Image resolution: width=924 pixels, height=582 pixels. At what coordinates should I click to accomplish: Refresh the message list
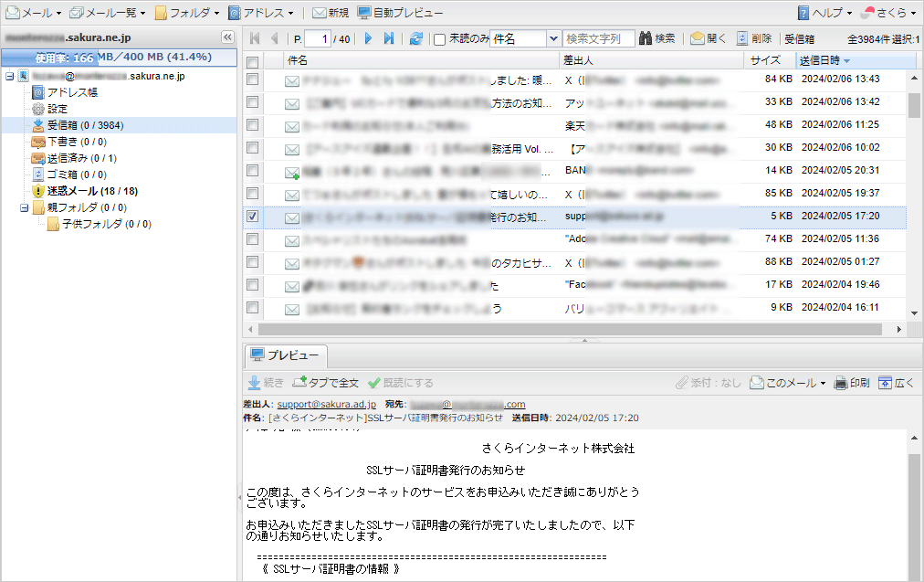coord(416,38)
